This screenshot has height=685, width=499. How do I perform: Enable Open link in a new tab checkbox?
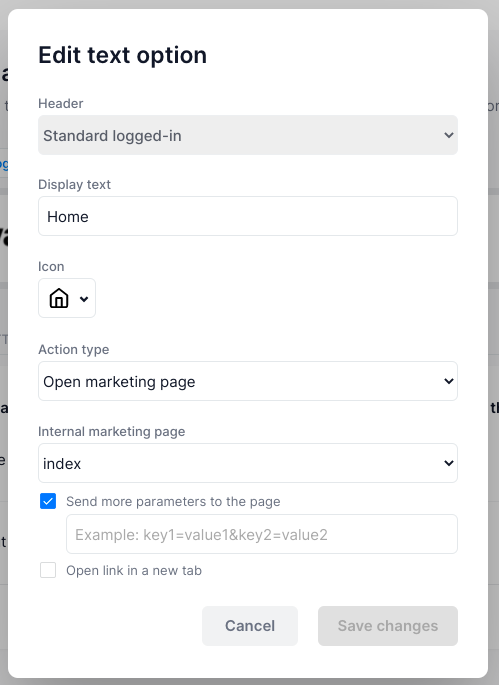[x=48, y=570]
